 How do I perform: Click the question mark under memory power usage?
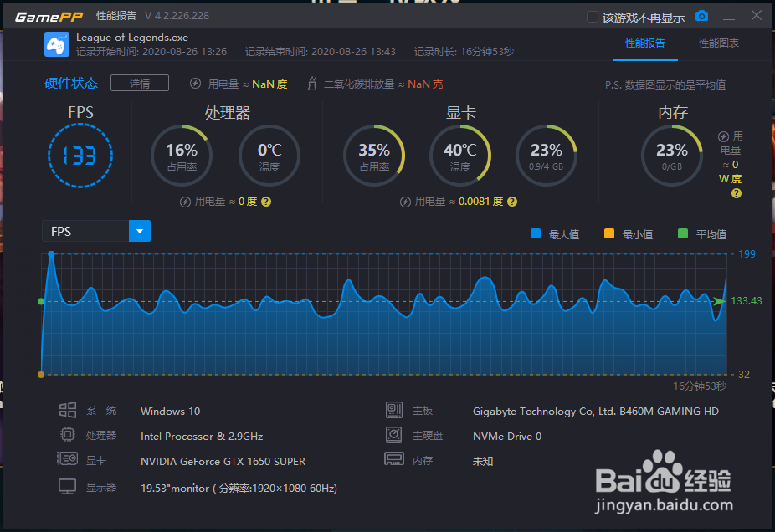tap(736, 193)
